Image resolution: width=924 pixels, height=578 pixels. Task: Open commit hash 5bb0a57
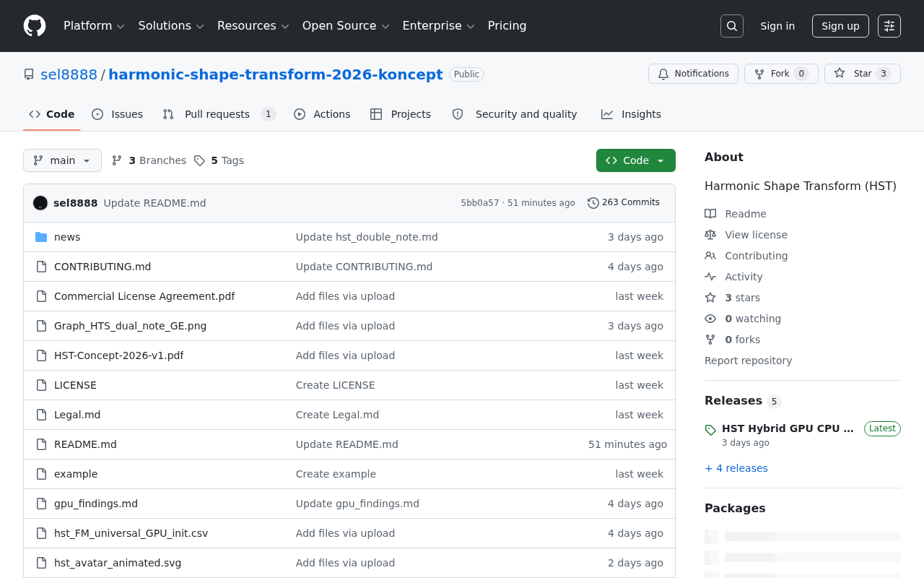pyautogui.click(x=480, y=203)
